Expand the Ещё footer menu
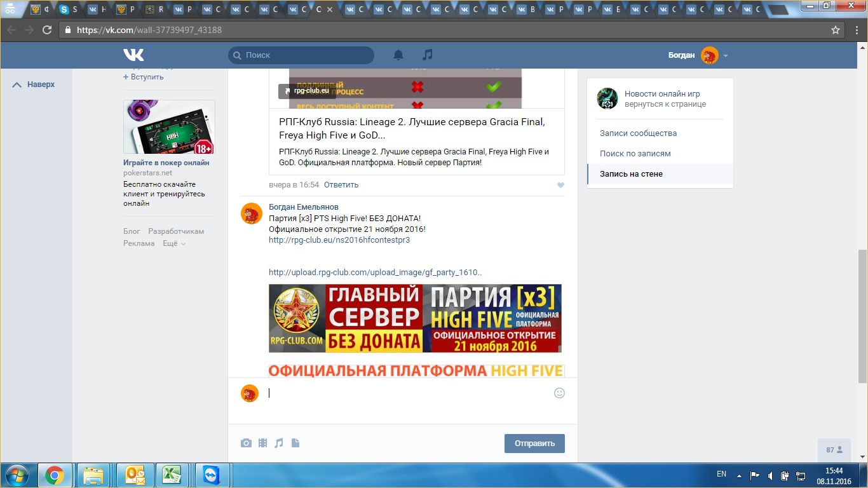This screenshot has height=488, width=868. [174, 243]
